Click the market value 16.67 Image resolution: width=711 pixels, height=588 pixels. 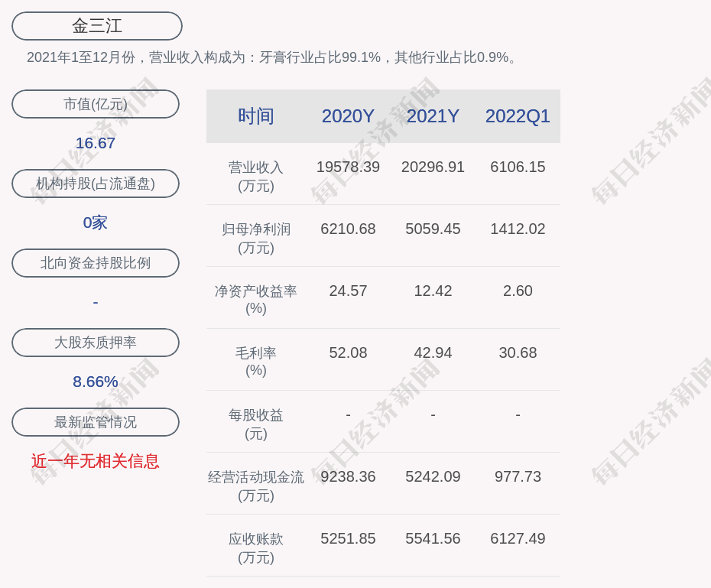[96, 143]
